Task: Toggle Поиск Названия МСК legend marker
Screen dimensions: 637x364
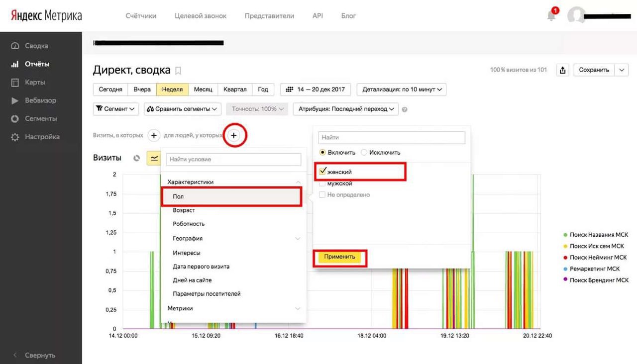Action: [x=565, y=235]
